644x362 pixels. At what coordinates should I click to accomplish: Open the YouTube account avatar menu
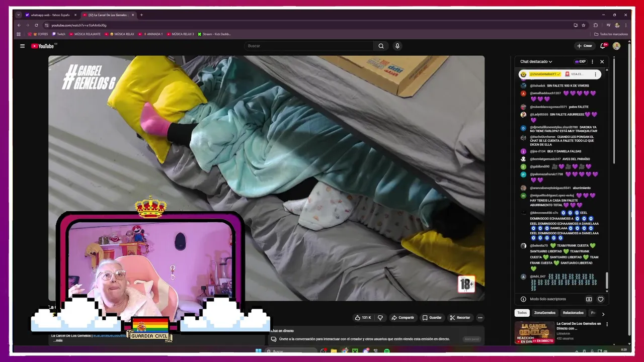pyautogui.click(x=616, y=46)
